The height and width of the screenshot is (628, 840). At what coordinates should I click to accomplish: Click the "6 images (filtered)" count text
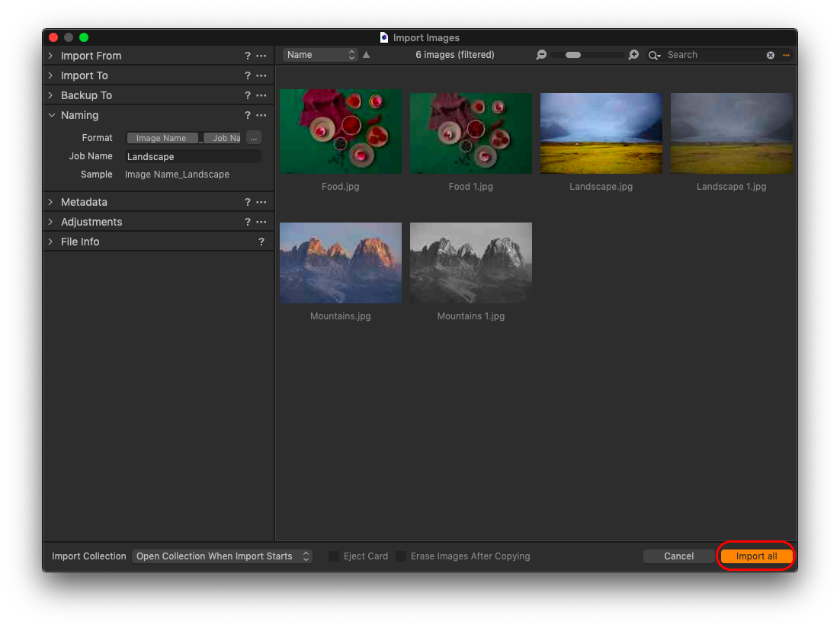point(455,55)
